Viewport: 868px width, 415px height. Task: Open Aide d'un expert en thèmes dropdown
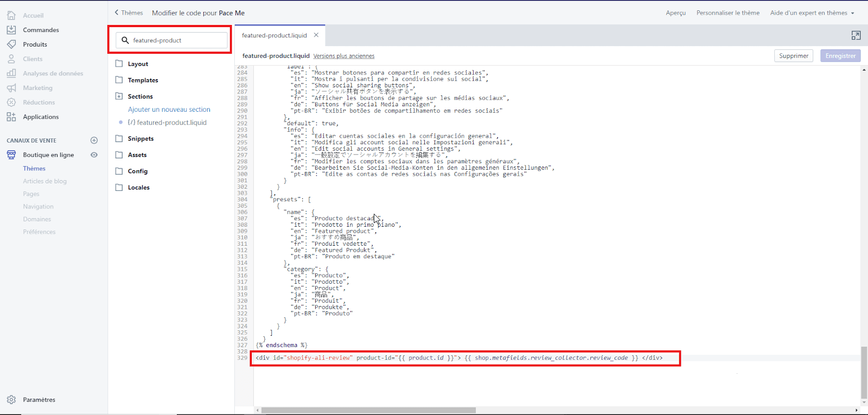point(812,13)
